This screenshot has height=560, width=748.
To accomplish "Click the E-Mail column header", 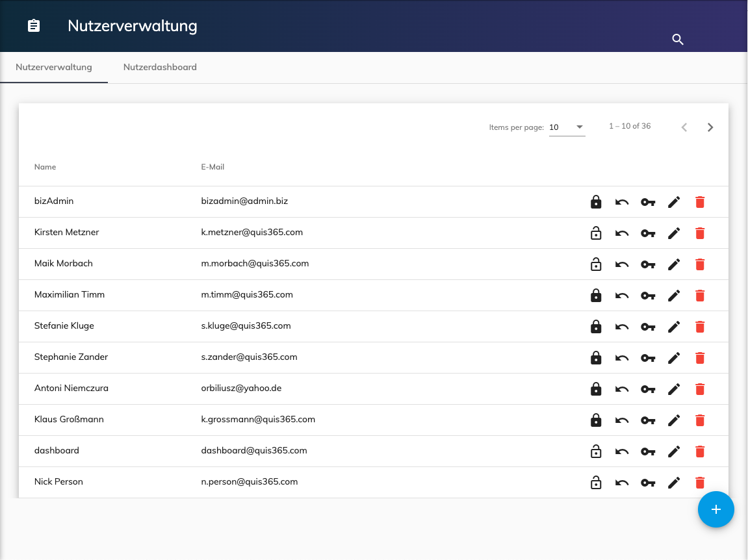I will coord(213,167).
